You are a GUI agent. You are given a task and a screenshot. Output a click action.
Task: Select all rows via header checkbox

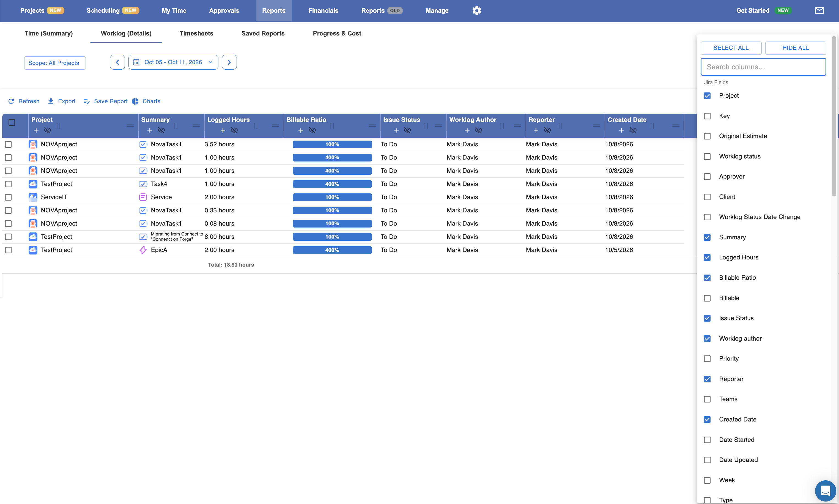pyautogui.click(x=12, y=122)
